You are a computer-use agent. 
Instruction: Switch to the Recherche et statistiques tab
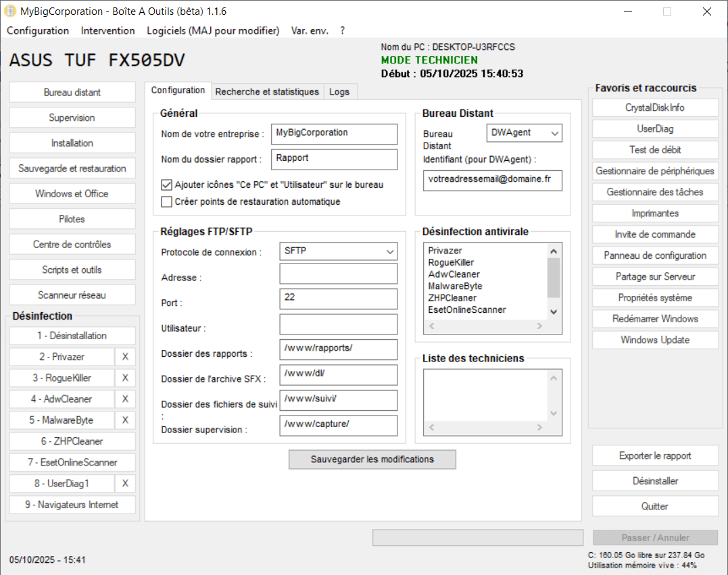(x=267, y=91)
